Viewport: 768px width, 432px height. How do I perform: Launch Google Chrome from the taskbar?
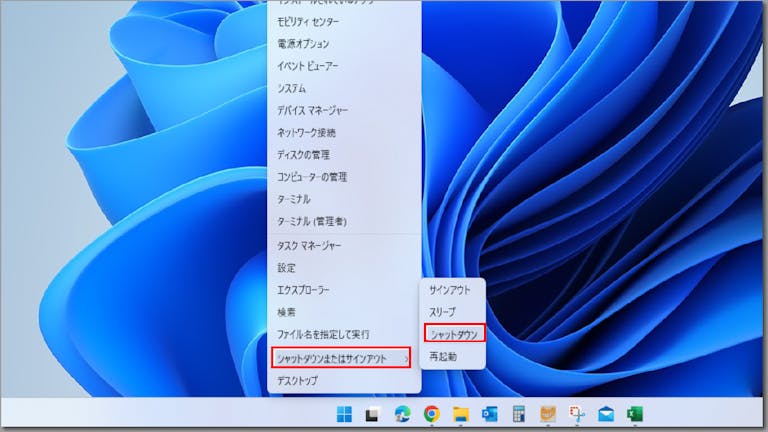coord(432,414)
